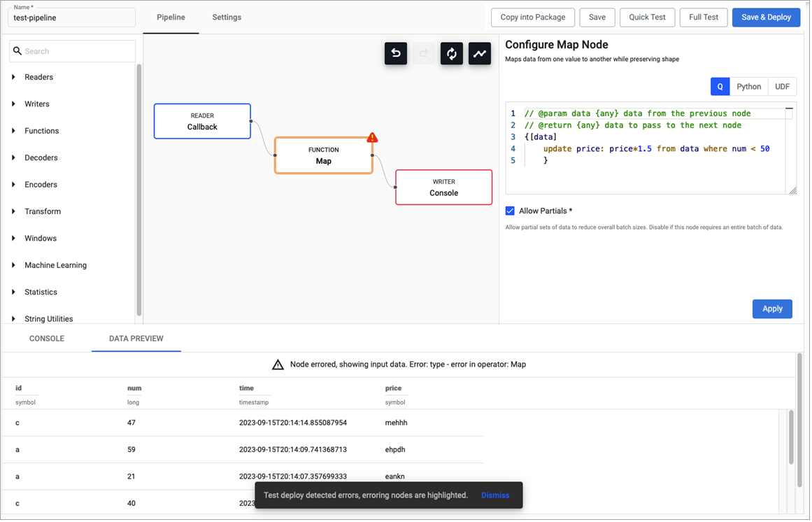Switch to the Settings tab
Screen dimensions: 812x522
[x=226, y=17]
